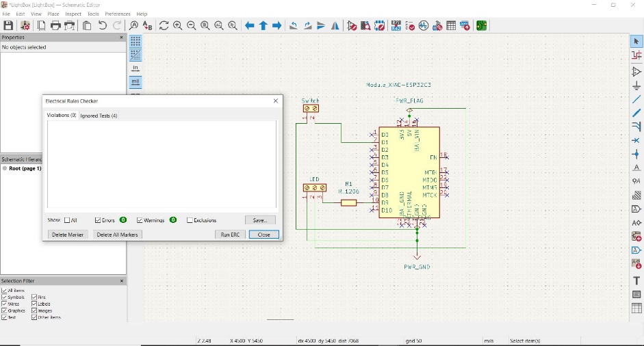Click the Paste clipboard icon
Image resolution: width=644 pixels, height=346 pixels.
87,25
